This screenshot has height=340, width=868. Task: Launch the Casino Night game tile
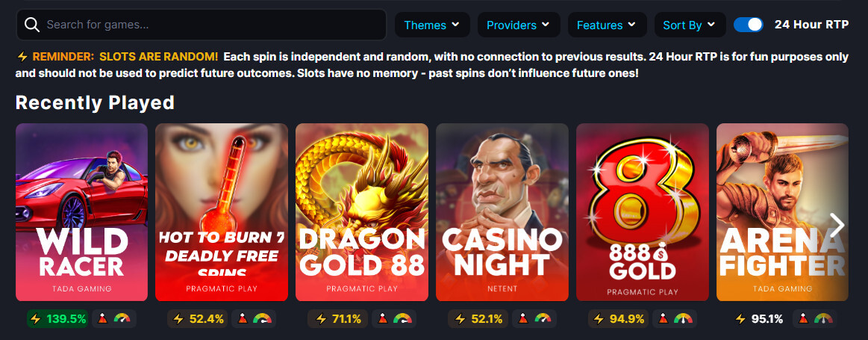tap(502, 212)
